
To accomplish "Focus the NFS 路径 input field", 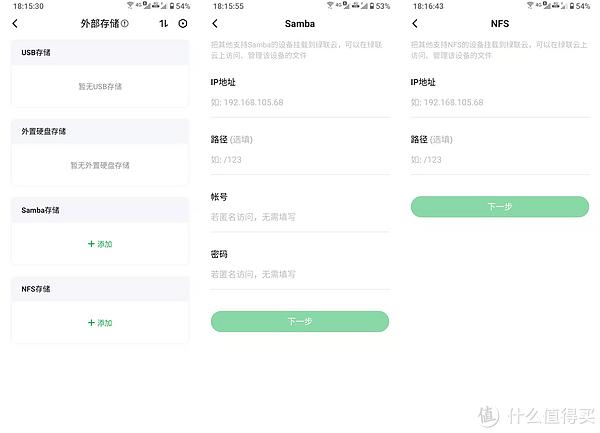I will 501,160.
